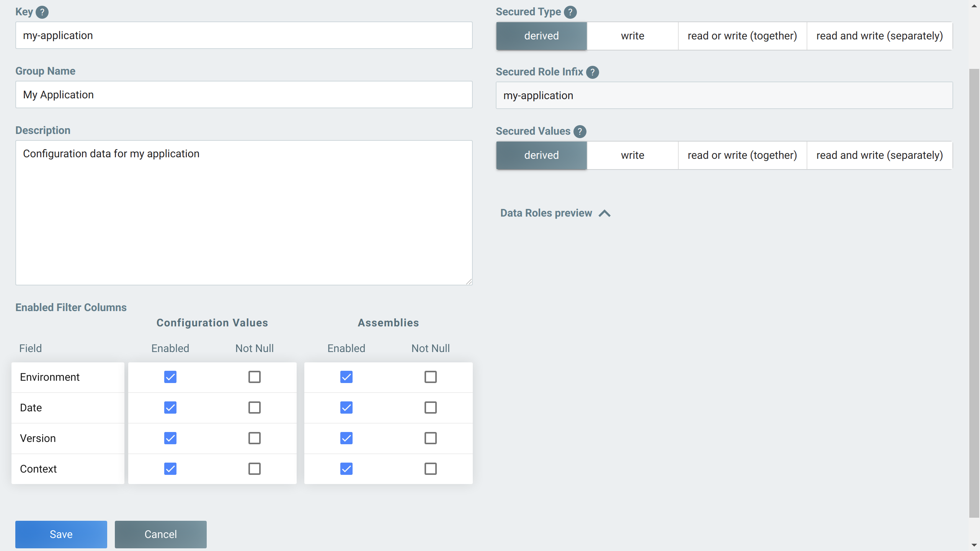The image size is (980, 551).
Task: Collapse the Data Roles preview section
Action: click(x=604, y=213)
